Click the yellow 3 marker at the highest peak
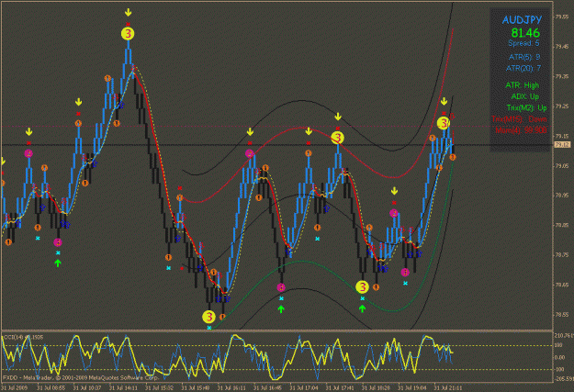Screen dimensions: 574x392 (128, 34)
